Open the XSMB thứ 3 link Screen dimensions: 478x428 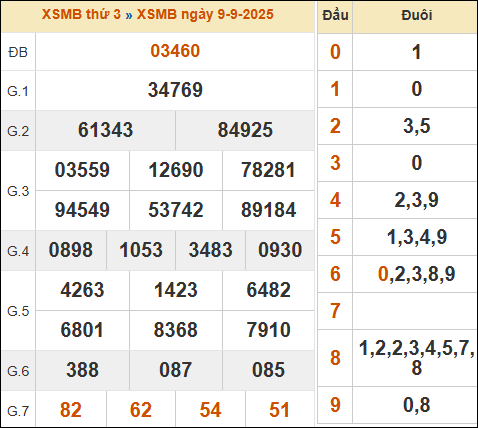(x=81, y=14)
